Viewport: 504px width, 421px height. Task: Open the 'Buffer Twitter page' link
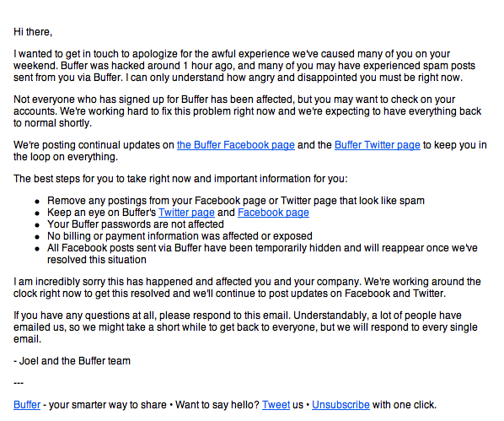click(378, 145)
